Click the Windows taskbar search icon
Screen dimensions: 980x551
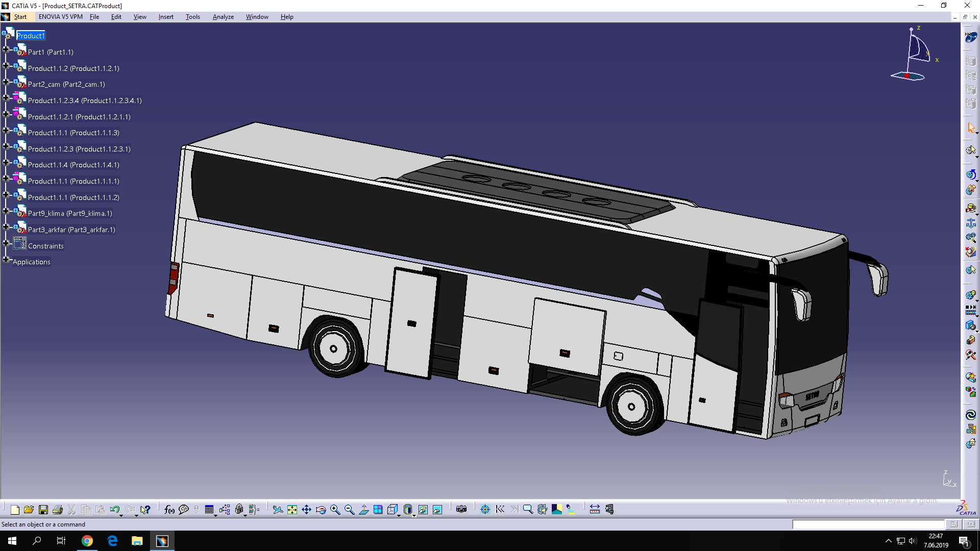(x=37, y=541)
